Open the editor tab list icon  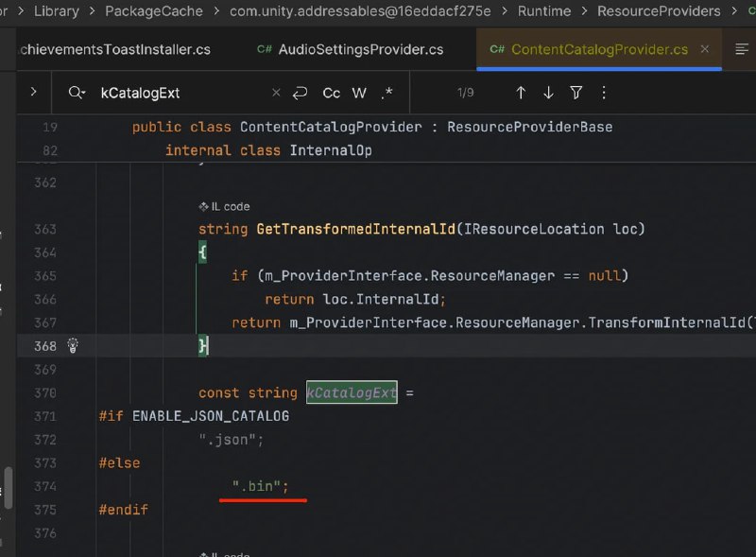tap(742, 49)
